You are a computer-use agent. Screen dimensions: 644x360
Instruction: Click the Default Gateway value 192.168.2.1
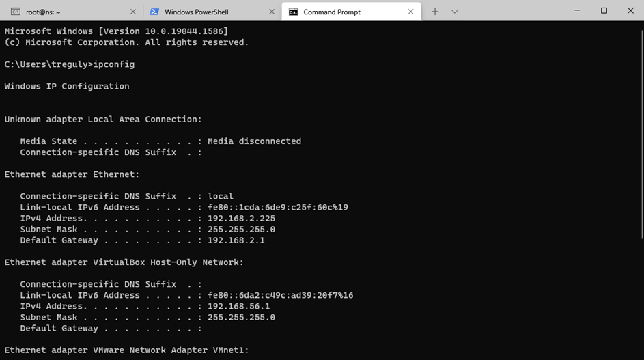click(236, 240)
